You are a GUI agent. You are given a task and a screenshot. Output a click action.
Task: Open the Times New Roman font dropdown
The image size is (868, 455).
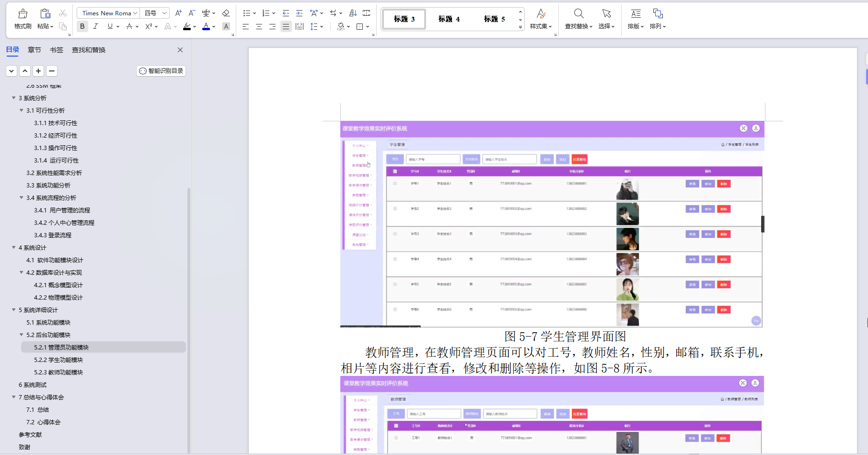pos(107,13)
